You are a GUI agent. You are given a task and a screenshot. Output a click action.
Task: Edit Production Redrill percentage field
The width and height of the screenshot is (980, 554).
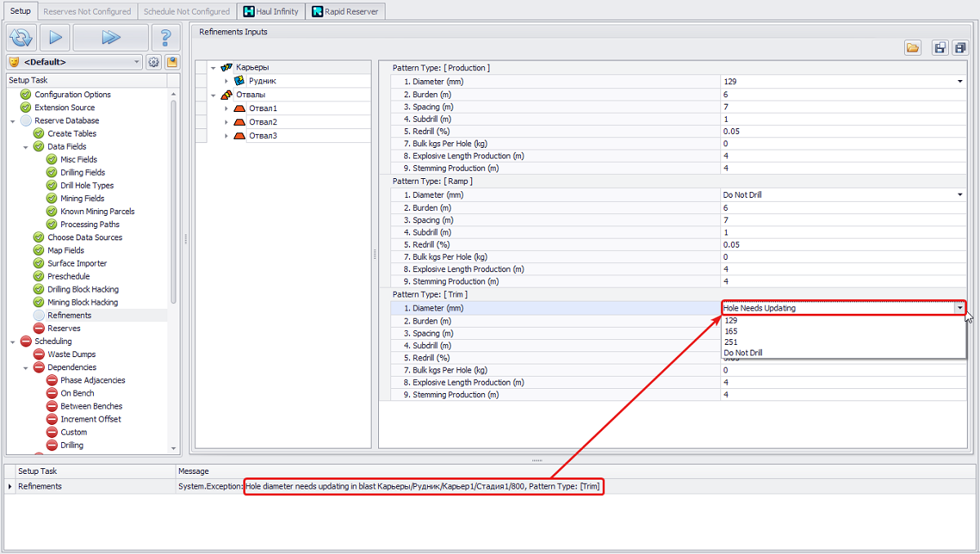[843, 132]
